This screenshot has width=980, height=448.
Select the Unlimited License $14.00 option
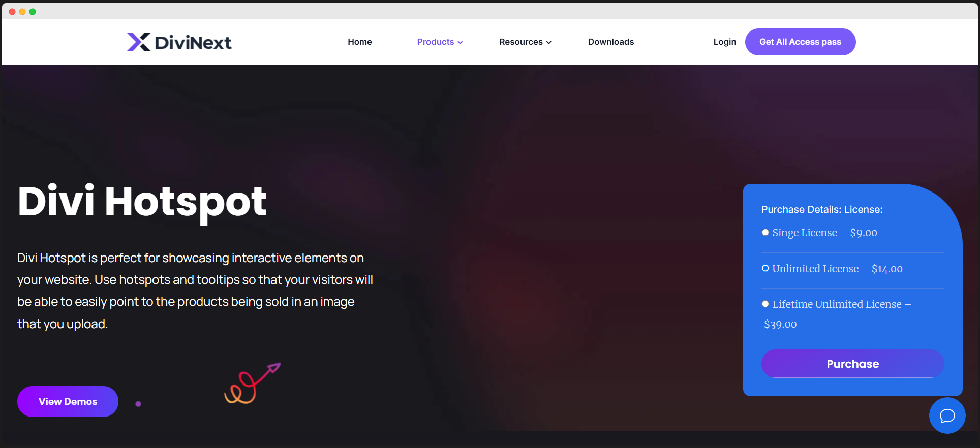click(x=765, y=268)
